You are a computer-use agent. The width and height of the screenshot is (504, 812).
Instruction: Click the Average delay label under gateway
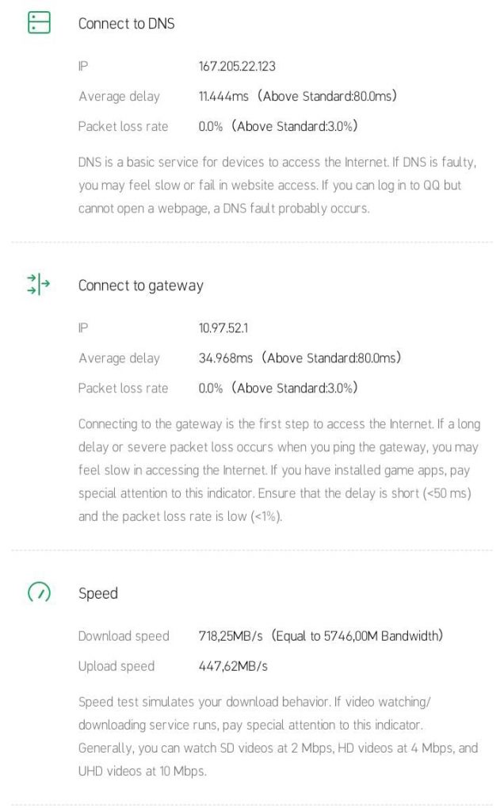pos(119,358)
